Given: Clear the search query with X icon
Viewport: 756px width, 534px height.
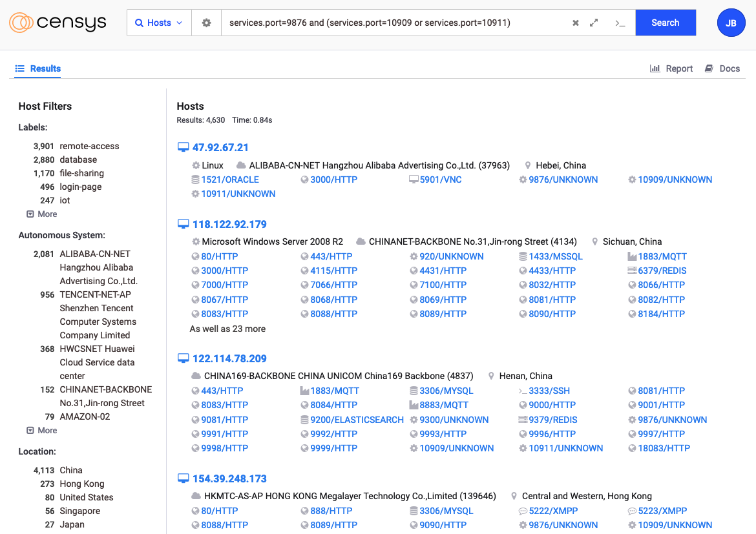Looking at the screenshot, I should (576, 23).
